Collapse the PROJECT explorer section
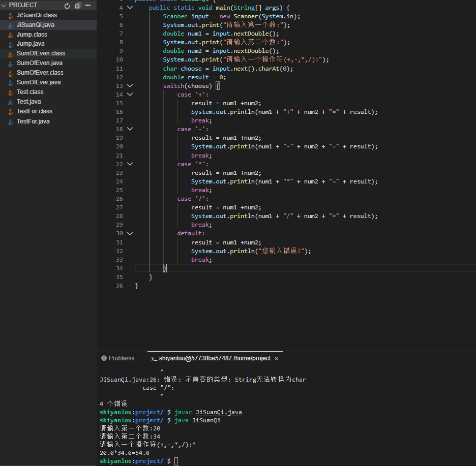This screenshot has height=466, width=476. coord(4,6)
